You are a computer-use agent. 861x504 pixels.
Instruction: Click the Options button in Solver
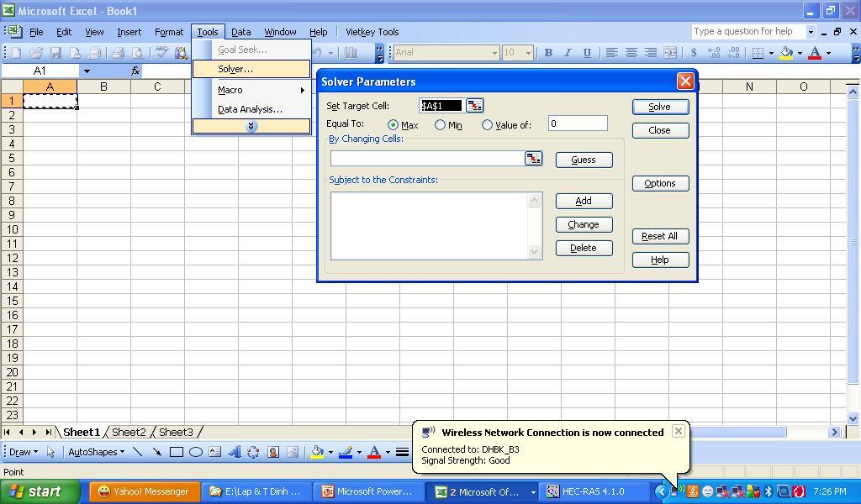(x=660, y=183)
